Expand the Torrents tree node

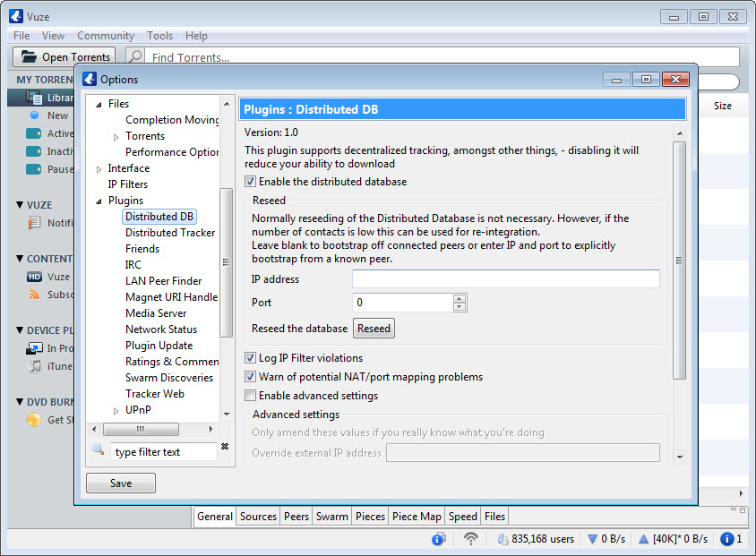pyautogui.click(x=116, y=137)
